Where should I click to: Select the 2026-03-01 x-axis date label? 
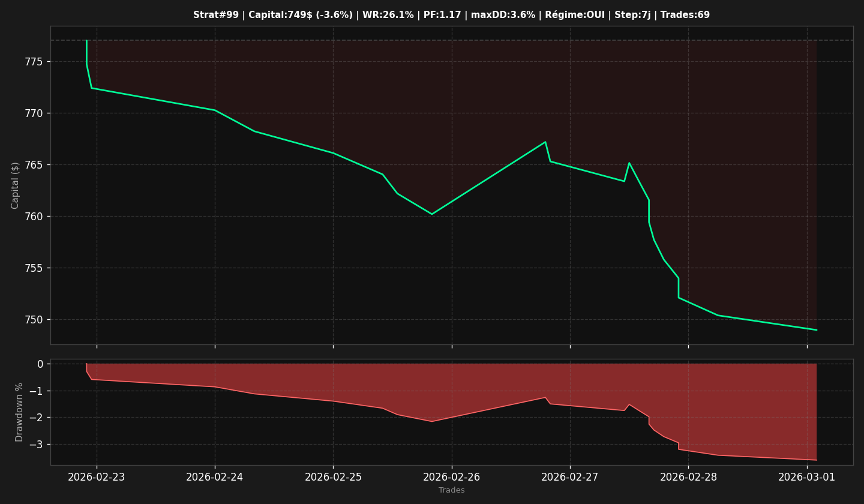(x=807, y=478)
